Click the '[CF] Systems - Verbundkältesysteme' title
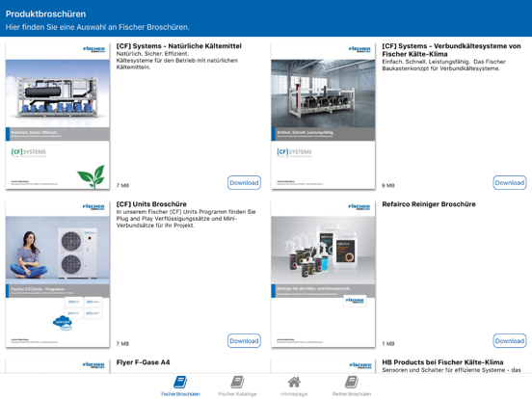Screen dimensions: 532x399 (451, 50)
